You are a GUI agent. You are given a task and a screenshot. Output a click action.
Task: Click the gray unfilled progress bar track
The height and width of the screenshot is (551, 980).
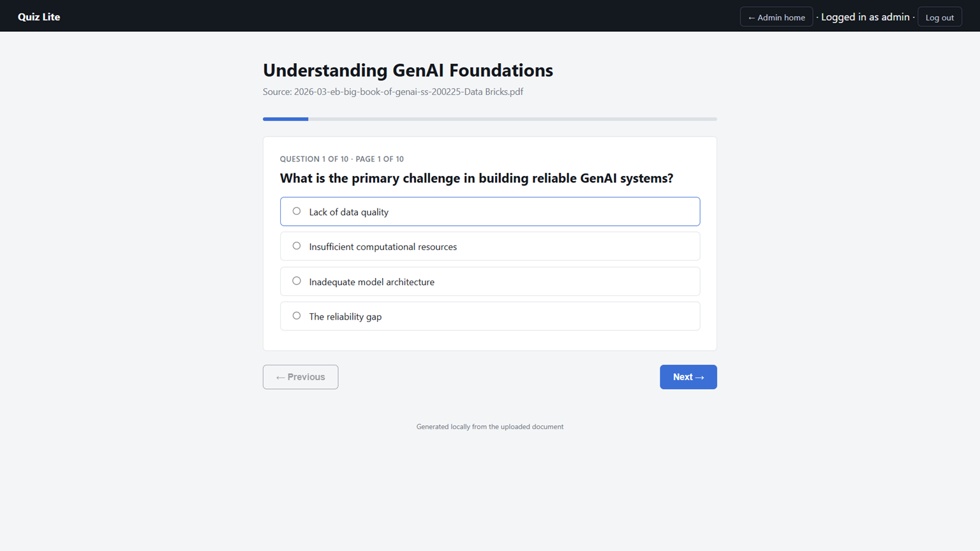point(512,119)
